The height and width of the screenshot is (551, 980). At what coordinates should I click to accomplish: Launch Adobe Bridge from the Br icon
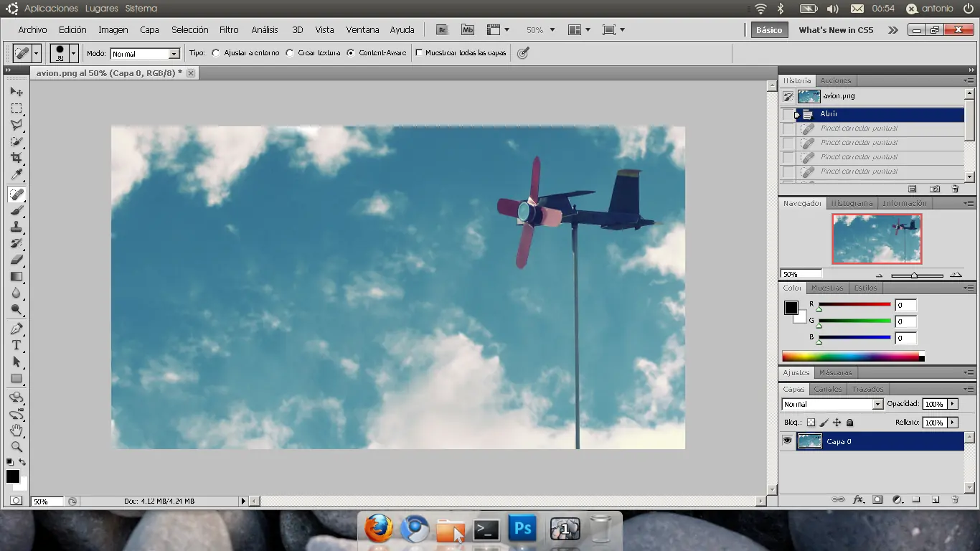pos(442,30)
